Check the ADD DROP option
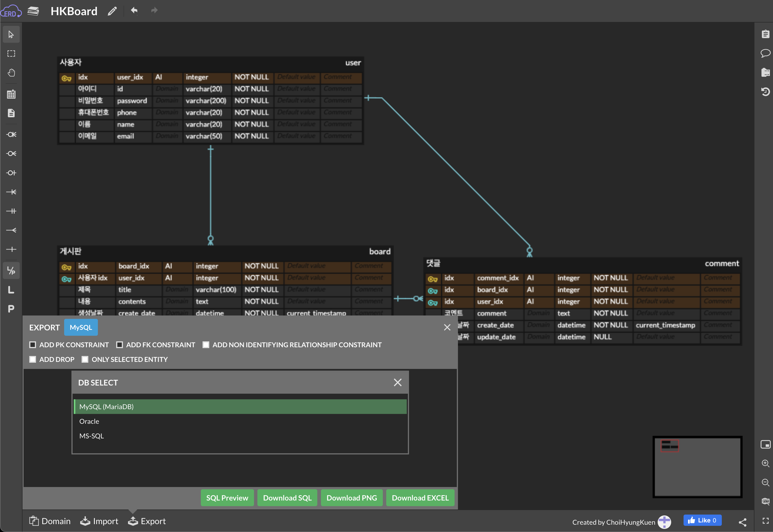 [x=33, y=359]
